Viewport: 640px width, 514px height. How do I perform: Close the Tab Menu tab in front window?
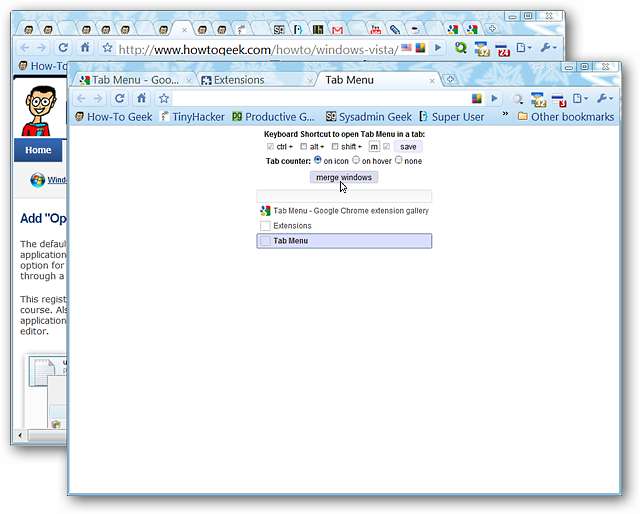tap(432, 81)
